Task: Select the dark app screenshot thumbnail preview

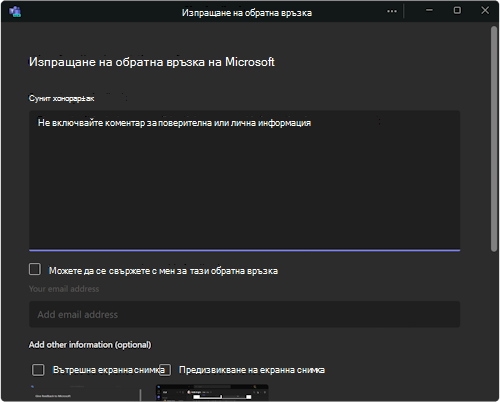Action: point(212,393)
